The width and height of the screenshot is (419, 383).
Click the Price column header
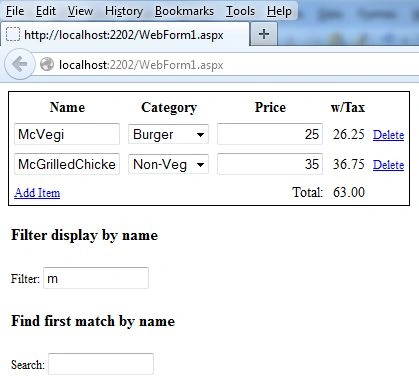point(270,107)
